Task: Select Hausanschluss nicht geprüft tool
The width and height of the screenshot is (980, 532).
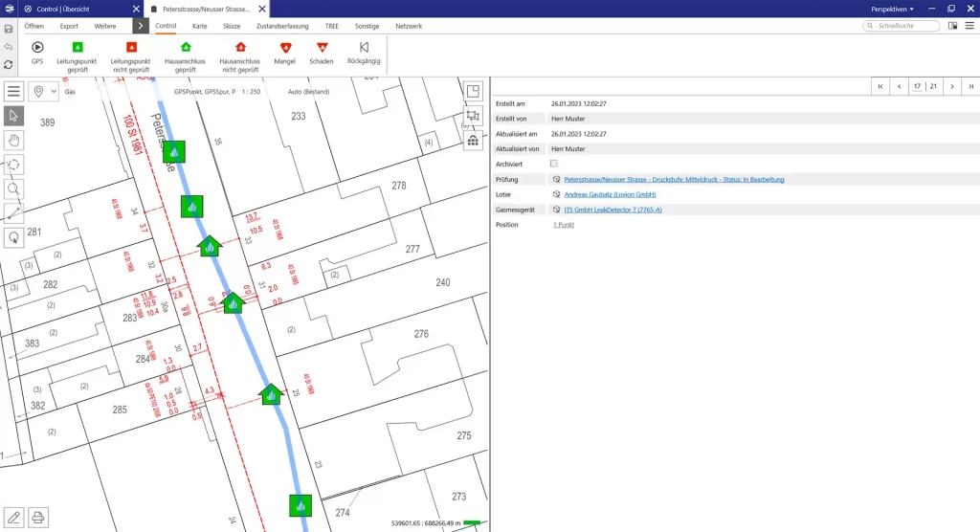Action: point(240,52)
